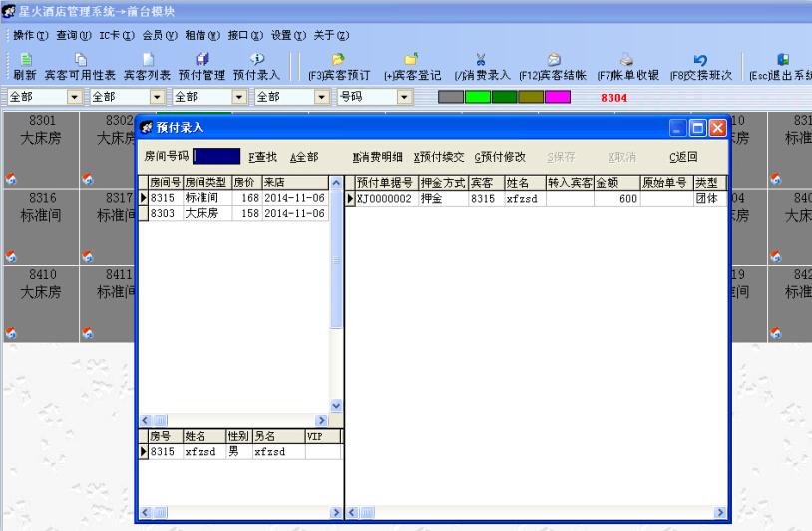
Task: Click the 预付续交 button in dialog
Action: click(x=439, y=157)
